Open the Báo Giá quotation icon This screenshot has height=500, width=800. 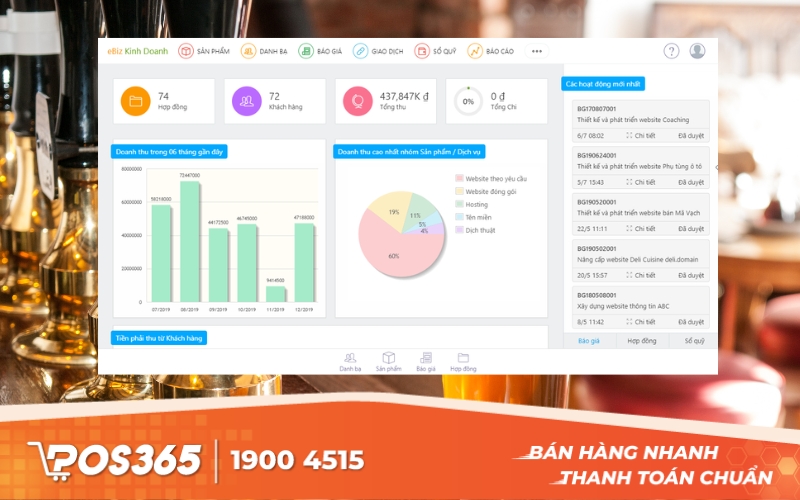(306, 51)
